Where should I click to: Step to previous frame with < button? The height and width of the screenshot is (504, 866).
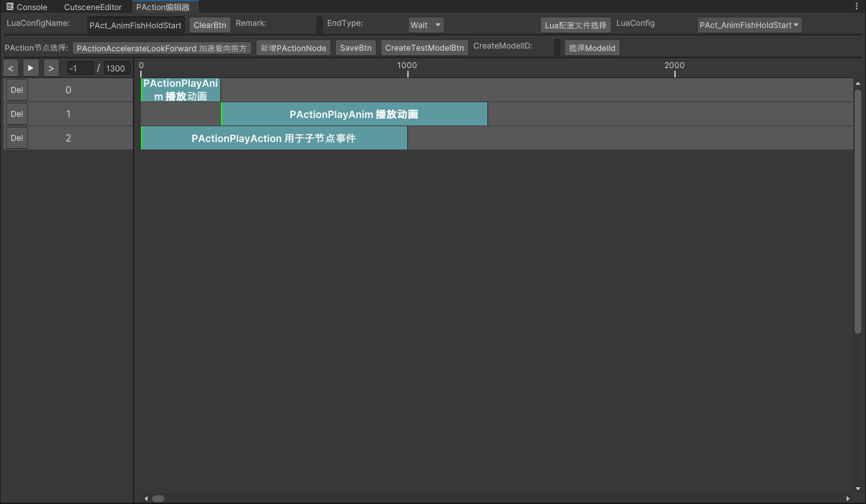[11, 68]
